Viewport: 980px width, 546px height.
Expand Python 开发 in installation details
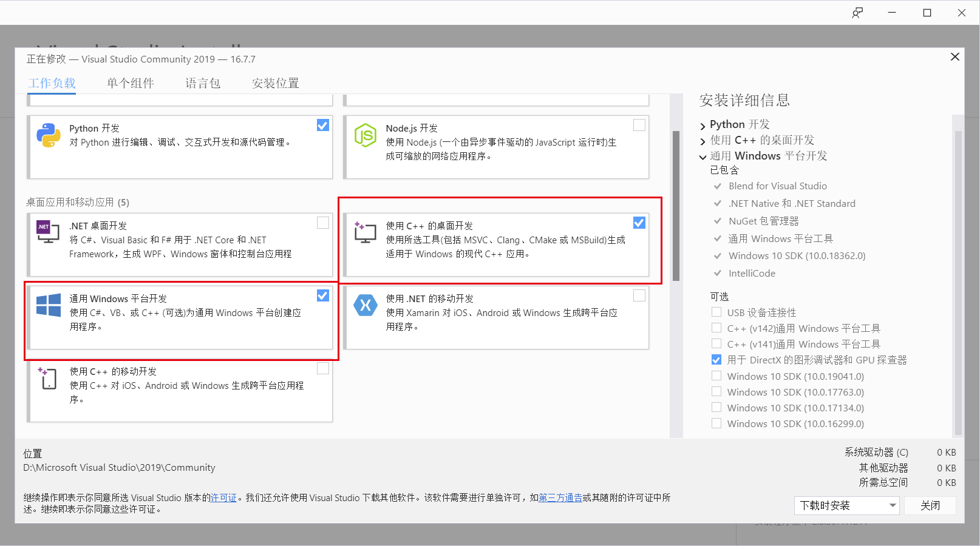click(x=703, y=126)
